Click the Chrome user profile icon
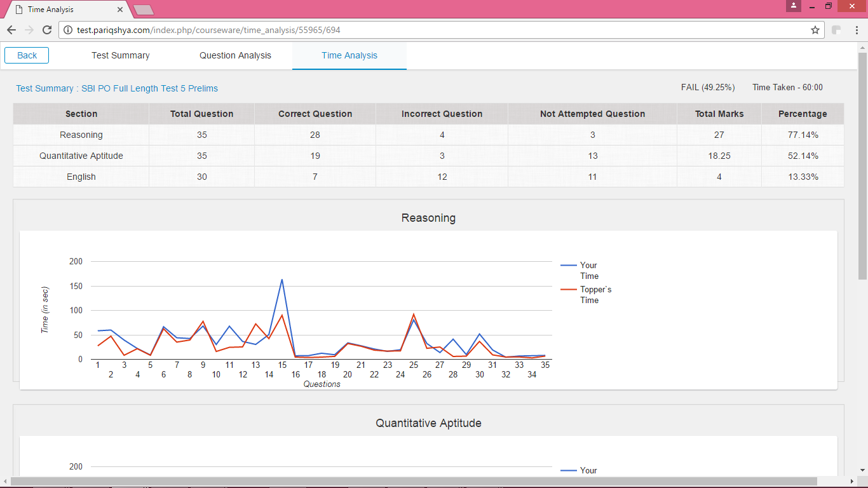The height and width of the screenshot is (488, 868). (x=793, y=6)
